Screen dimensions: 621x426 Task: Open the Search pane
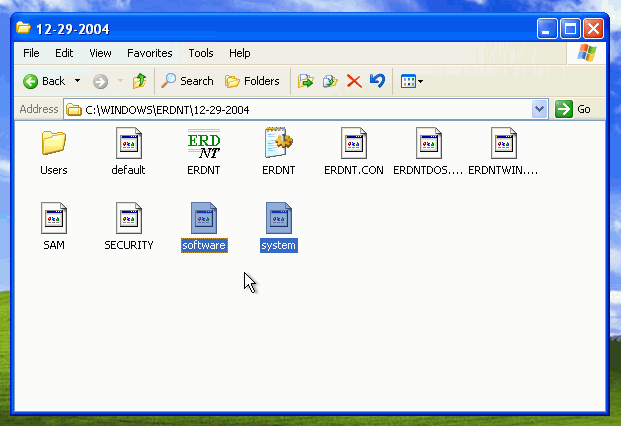point(187,81)
